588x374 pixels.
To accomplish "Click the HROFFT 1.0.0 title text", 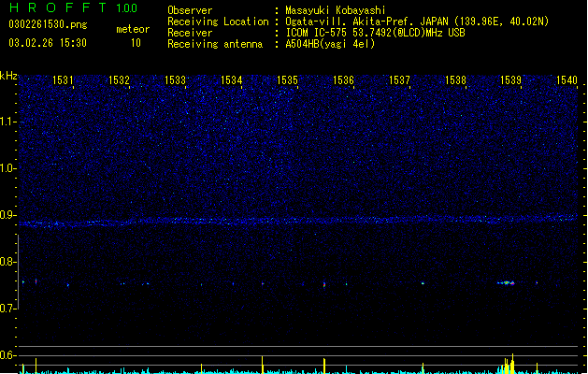I will point(73,7).
